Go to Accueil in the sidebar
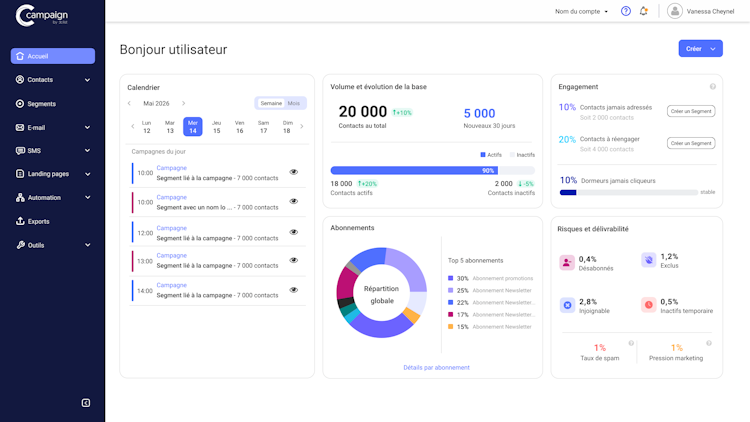Image resolution: width=750 pixels, height=422 pixels. point(53,56)
